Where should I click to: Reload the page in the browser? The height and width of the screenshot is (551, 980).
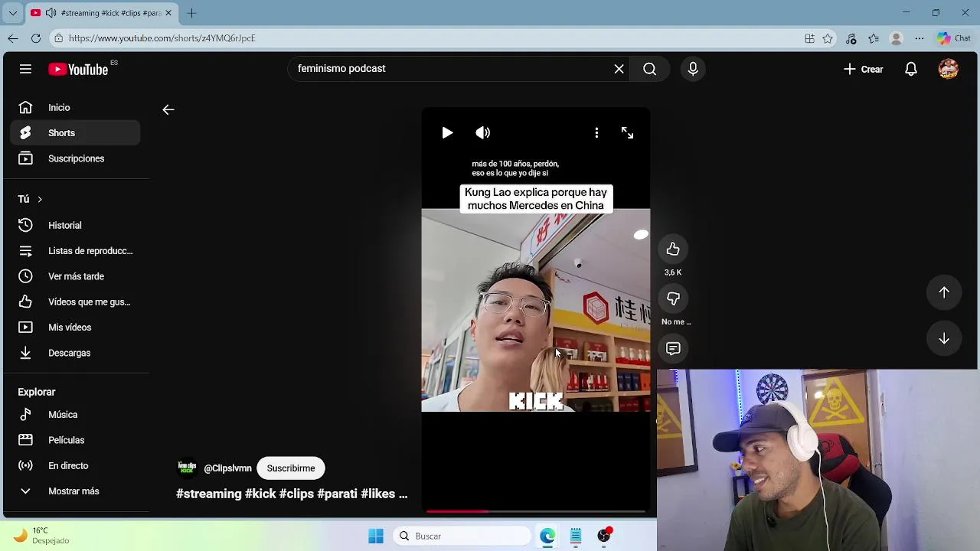tap(36, 38)
